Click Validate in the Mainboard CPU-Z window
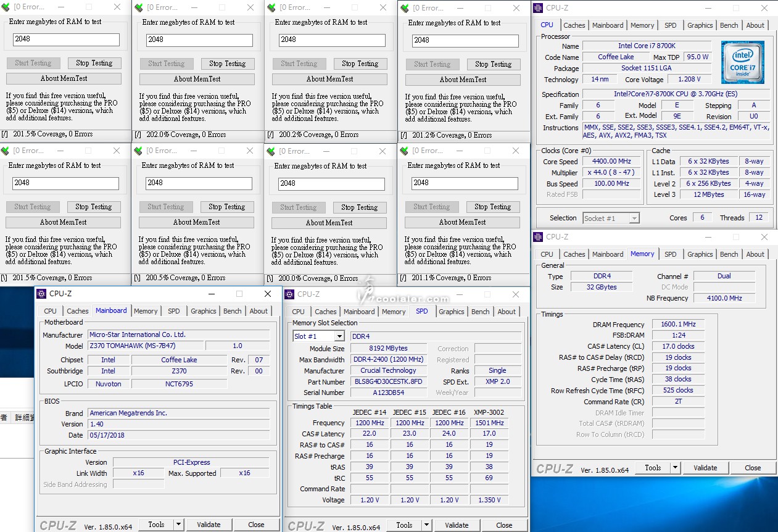Viewport: 778px width, 532px height. [209, 525]
